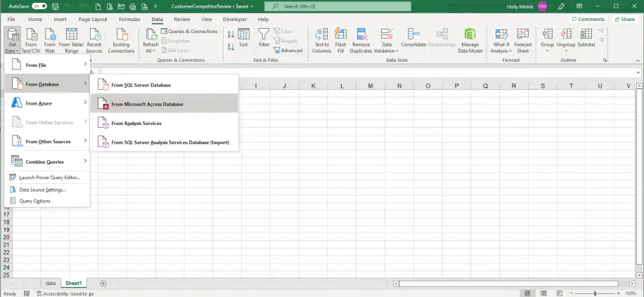The width and height of the screenshot is (644, 297).
Task: Sort A to Z ascending
Action: point(231,34)
